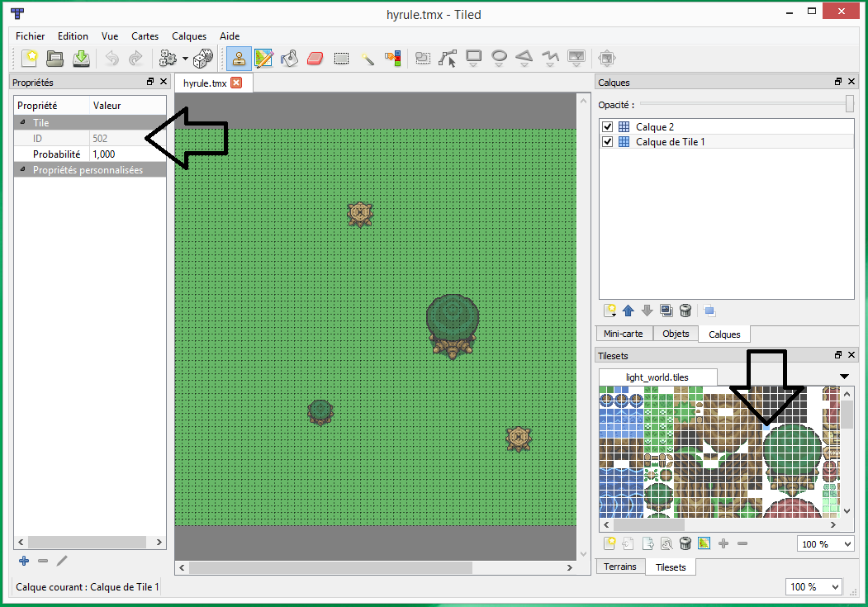Open the Edition menu
The image size is (868, 607).
(x=73, y=36)
